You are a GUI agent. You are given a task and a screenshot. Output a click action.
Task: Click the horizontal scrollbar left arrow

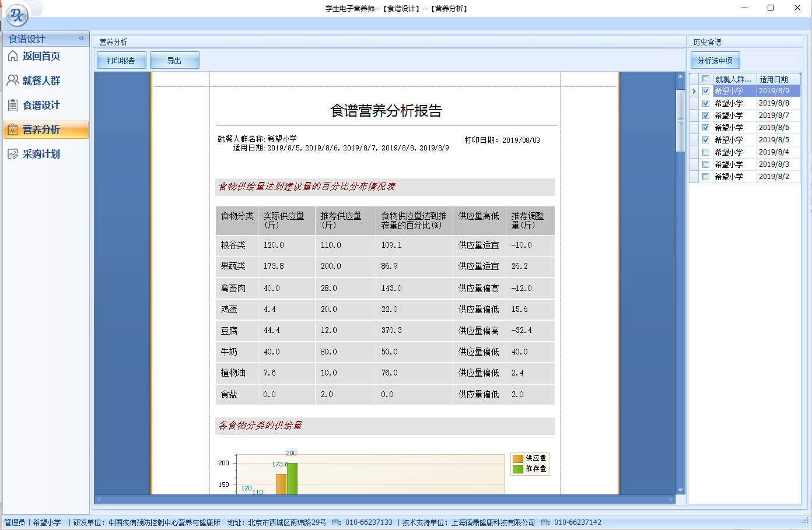pos(99,499)
